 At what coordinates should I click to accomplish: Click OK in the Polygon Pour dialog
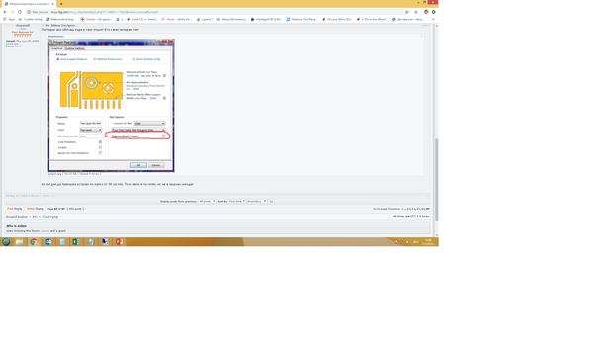click(138, 165)
